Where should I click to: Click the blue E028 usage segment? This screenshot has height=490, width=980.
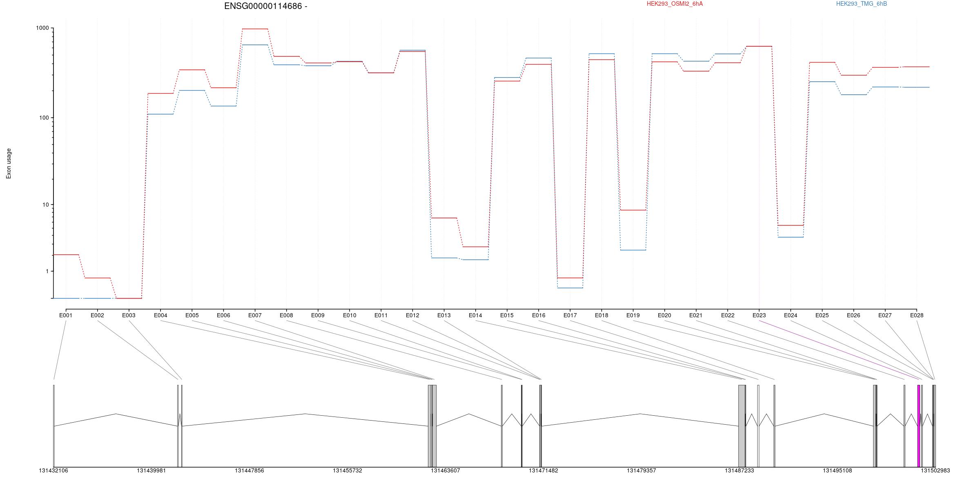(917, 87)
